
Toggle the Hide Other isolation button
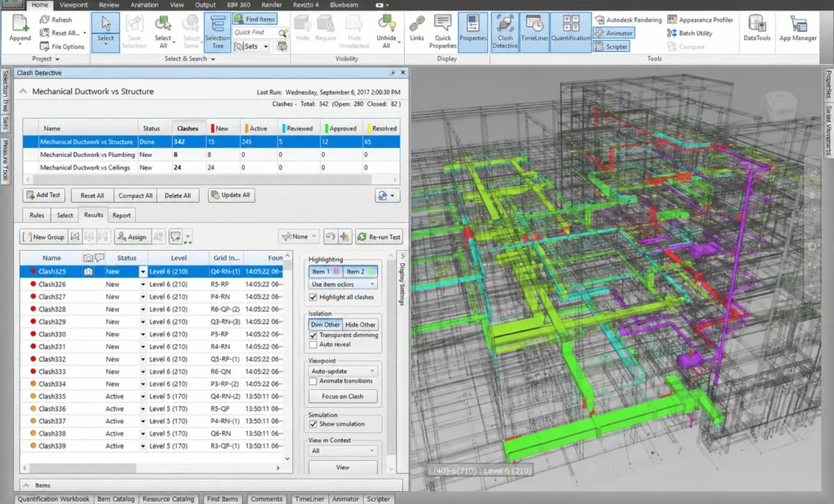coord(360,325)
